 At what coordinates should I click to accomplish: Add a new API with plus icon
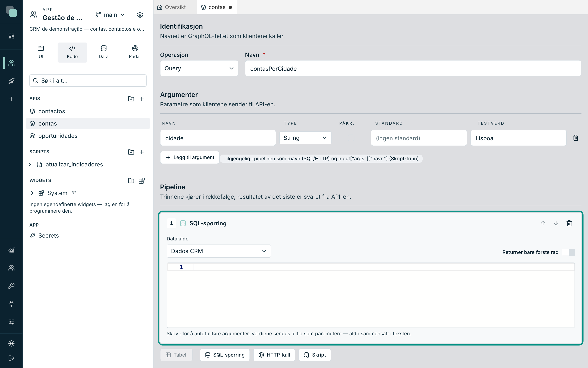pyautogui.click(x=142, y=99)
